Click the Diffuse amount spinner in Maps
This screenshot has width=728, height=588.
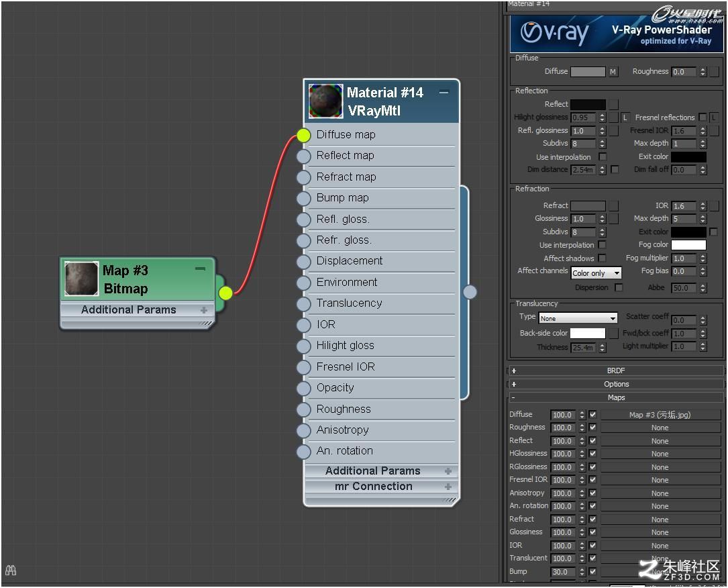click(x=582, y=415)
